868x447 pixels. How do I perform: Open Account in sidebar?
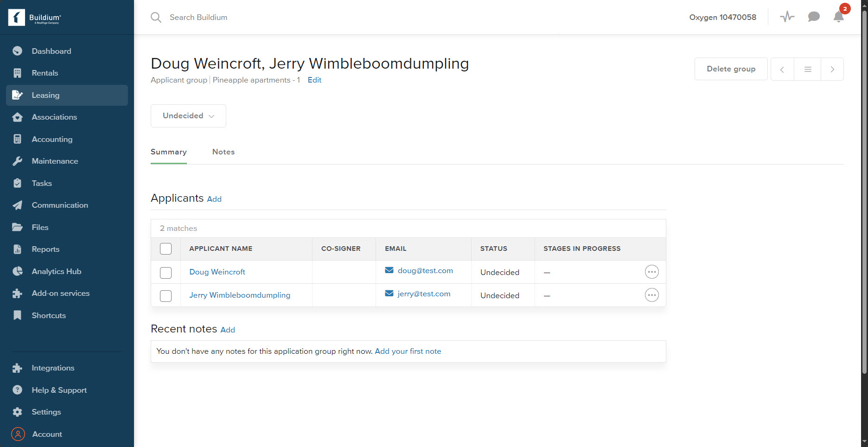[67, 434]
